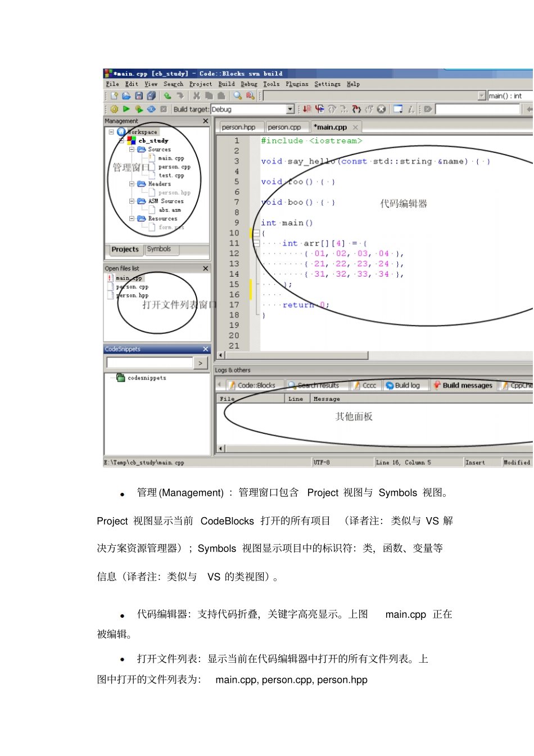Click the Rebuild icon
This screenshot has width=534, height=756.
[151, 109]
